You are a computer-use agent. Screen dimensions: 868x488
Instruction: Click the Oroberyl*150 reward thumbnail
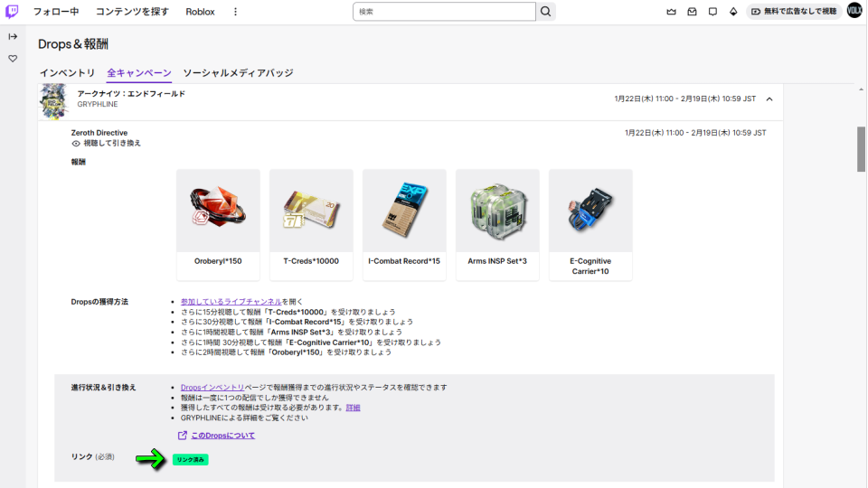pyautogui.click(x=218, y=210)
